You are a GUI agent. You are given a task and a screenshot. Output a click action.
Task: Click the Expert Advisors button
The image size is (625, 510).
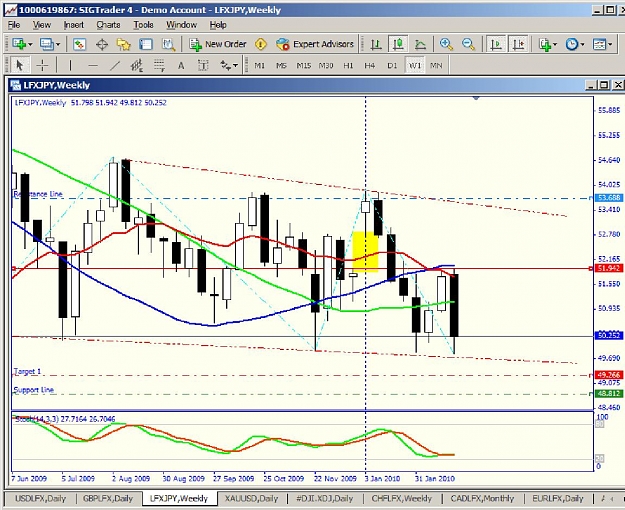click(315, 44)
